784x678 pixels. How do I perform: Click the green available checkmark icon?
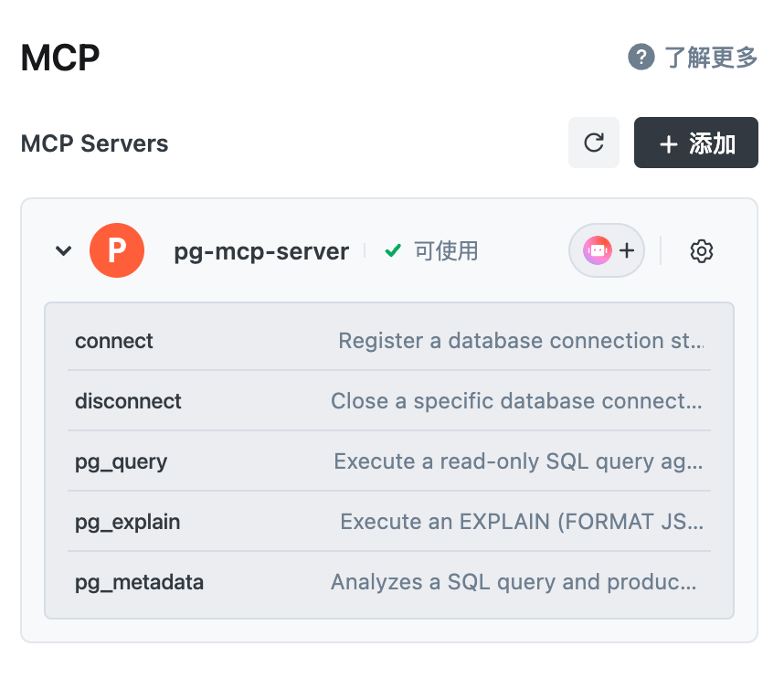click(x=393, y=251)
